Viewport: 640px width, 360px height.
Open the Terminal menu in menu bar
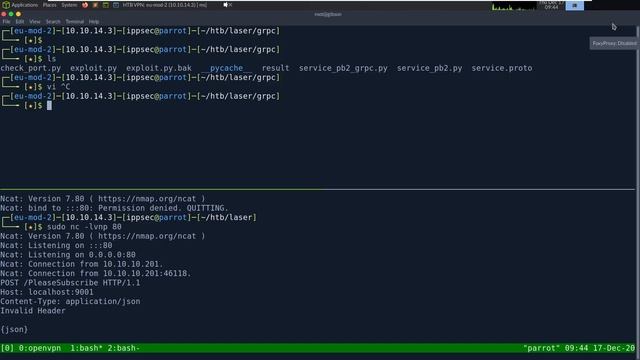[x=75, y=21]
